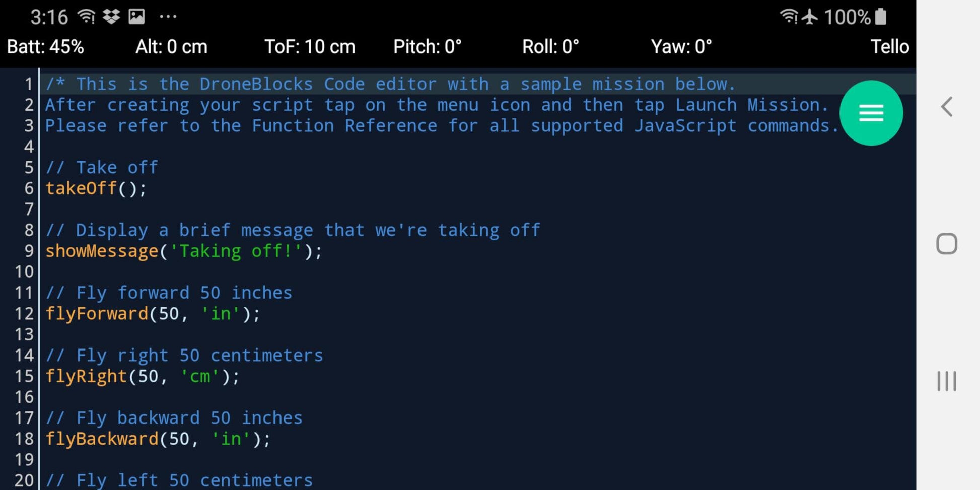This screenshot has width=980, height=490.
Task: Tap the Android back arrow
Action: point(947,107)
